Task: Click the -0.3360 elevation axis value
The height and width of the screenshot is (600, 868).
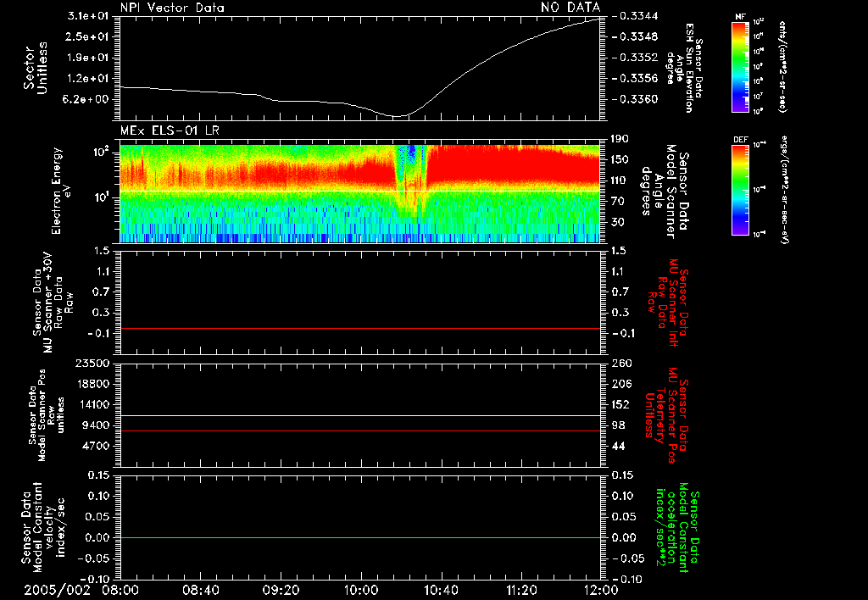Action: 637,99
